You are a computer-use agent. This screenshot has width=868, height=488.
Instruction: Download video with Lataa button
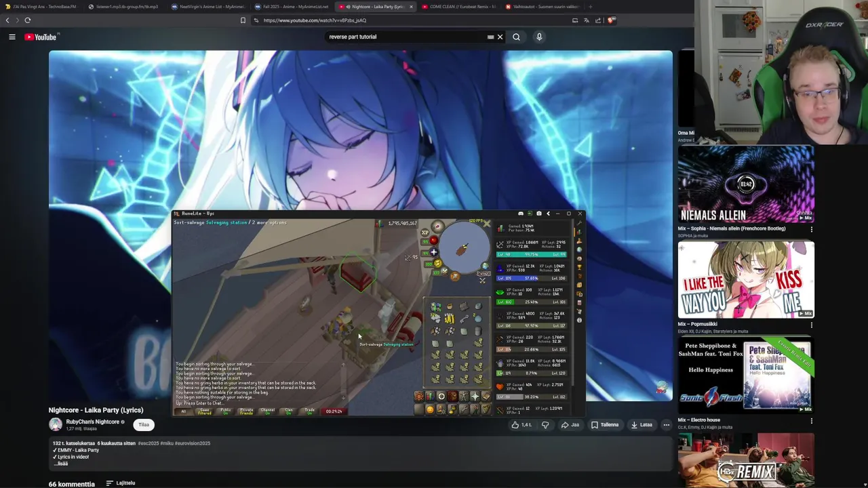[642, 425]
